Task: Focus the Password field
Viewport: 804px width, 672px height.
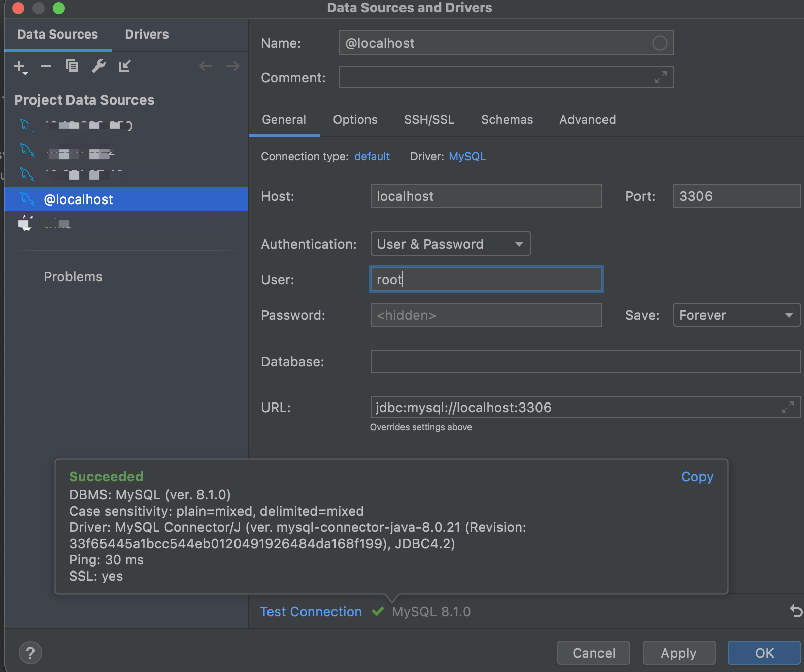Action: [486, 315]
